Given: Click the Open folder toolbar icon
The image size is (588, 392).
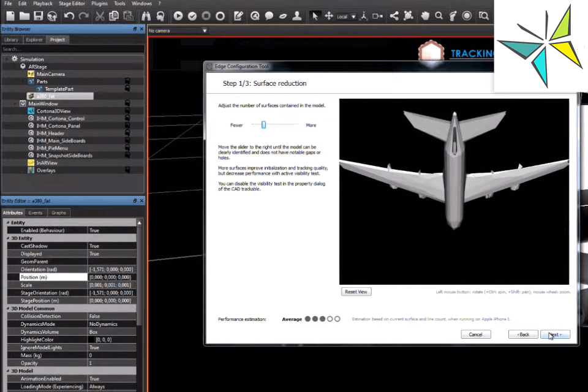Looking at the screenshot, I should [24, 16].
